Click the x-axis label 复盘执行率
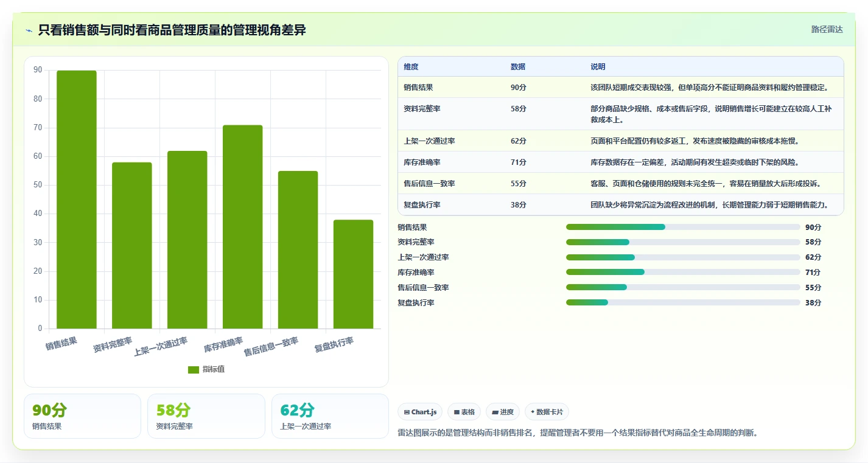This screenshot has height=463, width=868. (334, 345)
